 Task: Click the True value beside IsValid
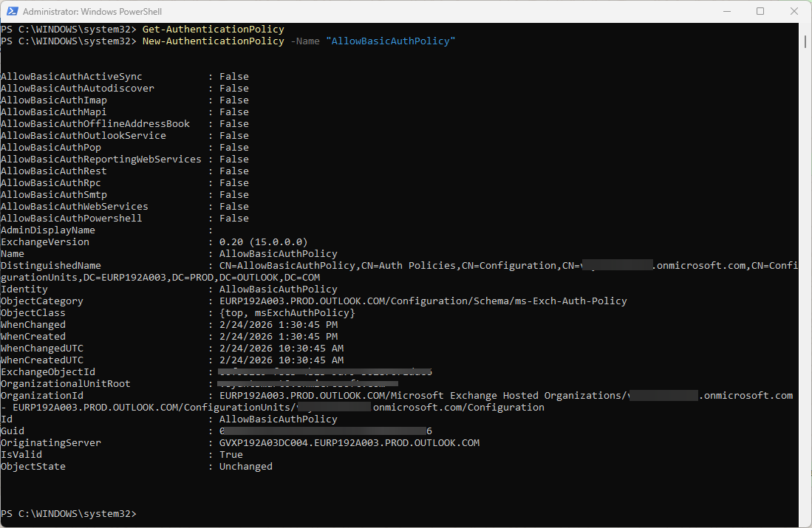tap(231, 455)
